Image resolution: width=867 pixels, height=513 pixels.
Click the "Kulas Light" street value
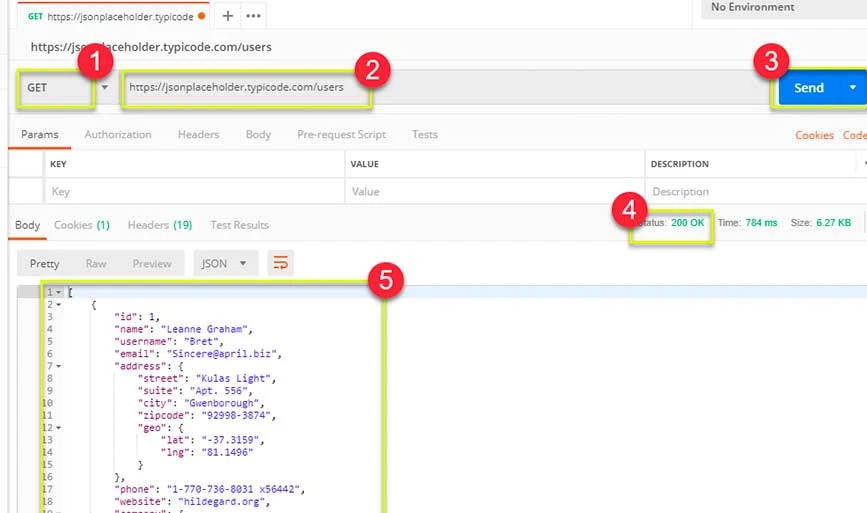(x=234, y=378)
